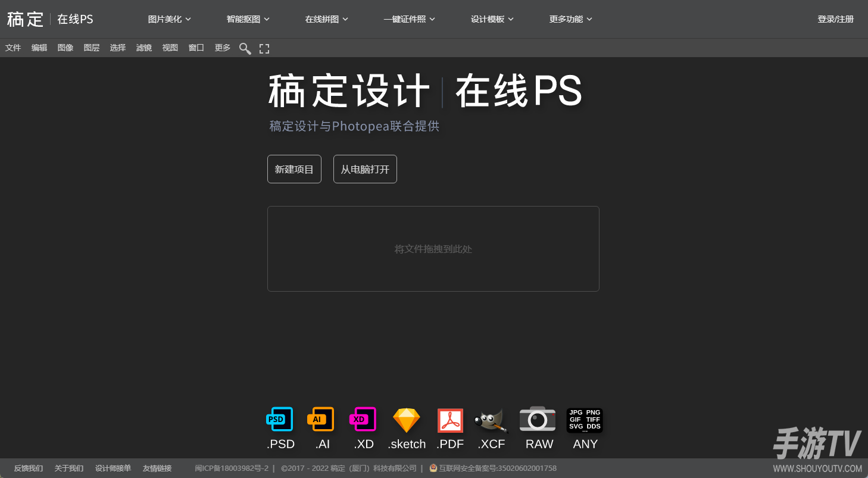
Task: Click the ©2017 - 2022 稿定 copyright text
Action: coord(349,468)
